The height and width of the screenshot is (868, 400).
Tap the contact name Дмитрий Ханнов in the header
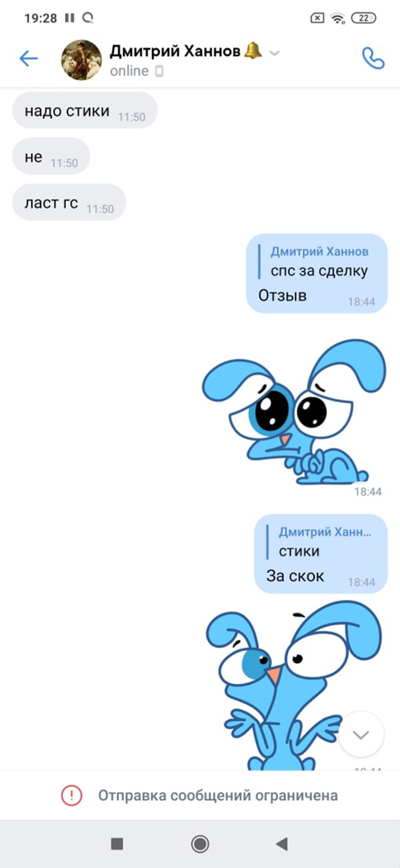pyautogui.click(x=175, y=51)
